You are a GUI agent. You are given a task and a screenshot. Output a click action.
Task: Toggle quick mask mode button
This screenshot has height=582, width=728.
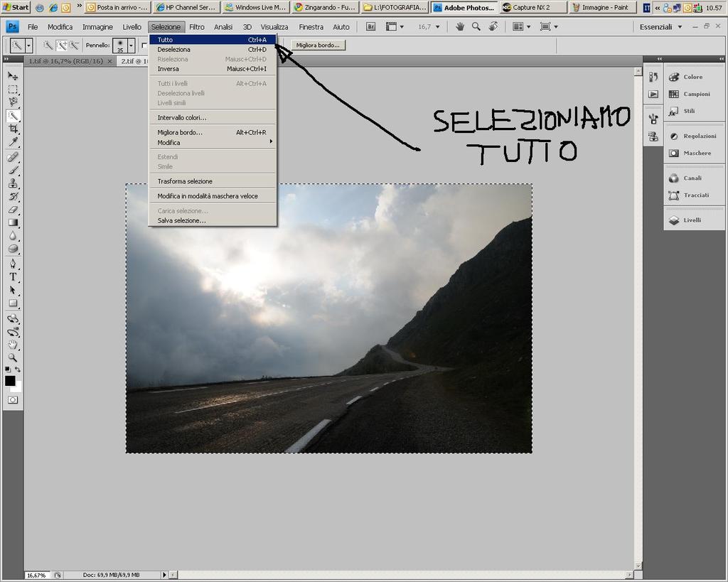[13, 400]
